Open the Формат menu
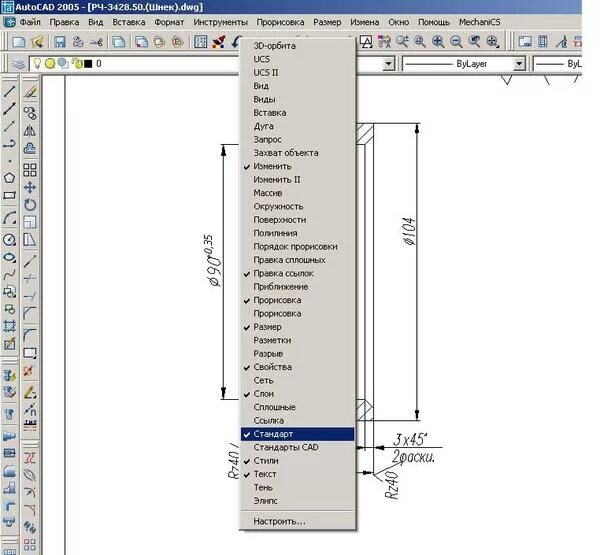 tap(169, 23)
